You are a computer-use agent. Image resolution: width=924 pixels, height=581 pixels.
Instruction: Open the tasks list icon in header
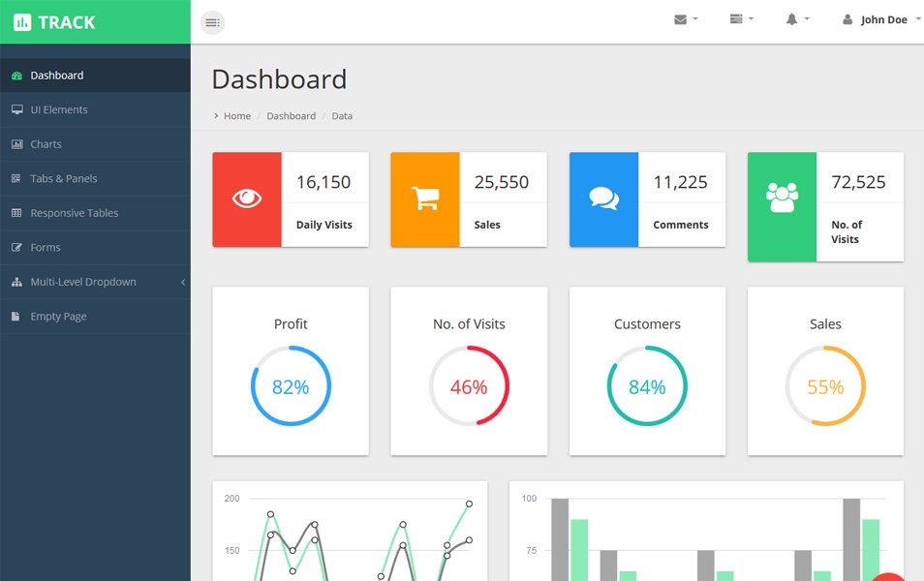point(736,18)
